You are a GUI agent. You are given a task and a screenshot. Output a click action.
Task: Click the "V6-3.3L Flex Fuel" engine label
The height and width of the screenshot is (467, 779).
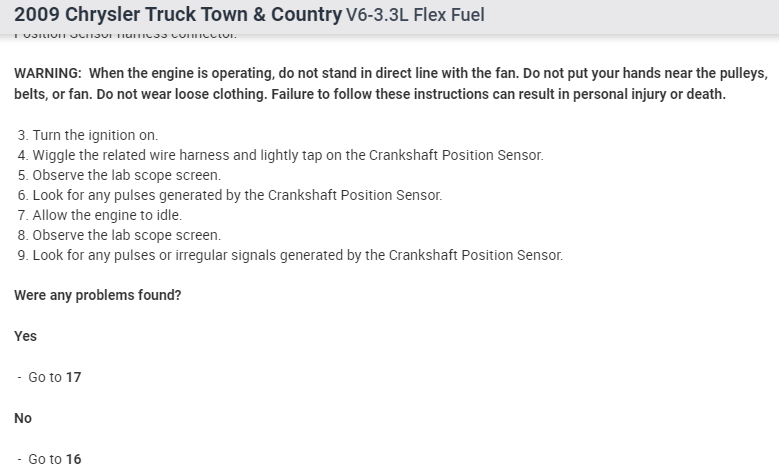click(x=415, y=15)
